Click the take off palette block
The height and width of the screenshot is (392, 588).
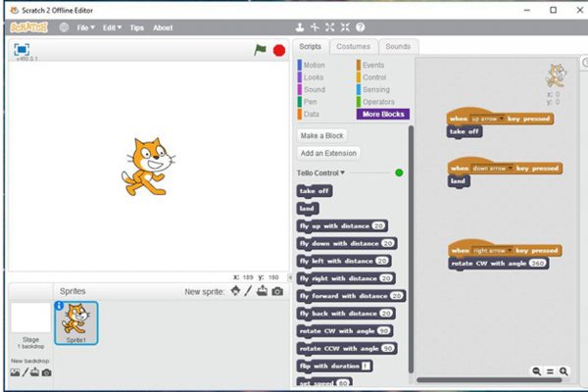pyautogui.click(x=315, y=191)
